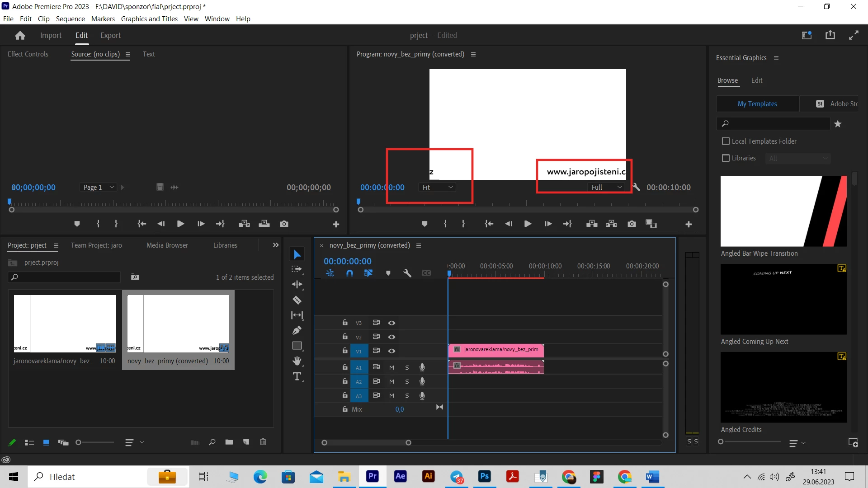868x488 pixels.
Task: Open the Full playback resolution dropdown
Action: (607, 187)
